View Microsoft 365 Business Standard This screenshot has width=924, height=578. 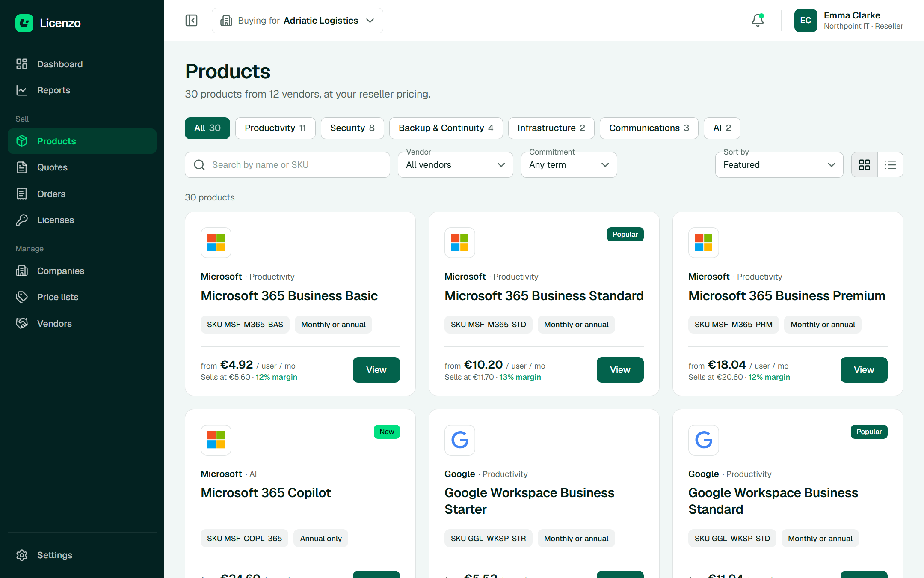(x=620, y=370)
